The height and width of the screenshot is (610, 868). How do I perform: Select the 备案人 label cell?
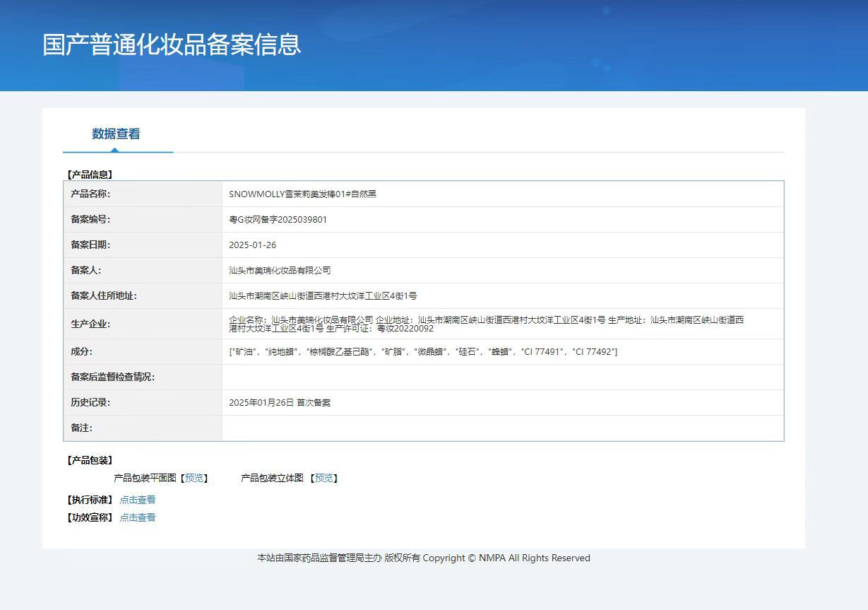coord(143,270)
